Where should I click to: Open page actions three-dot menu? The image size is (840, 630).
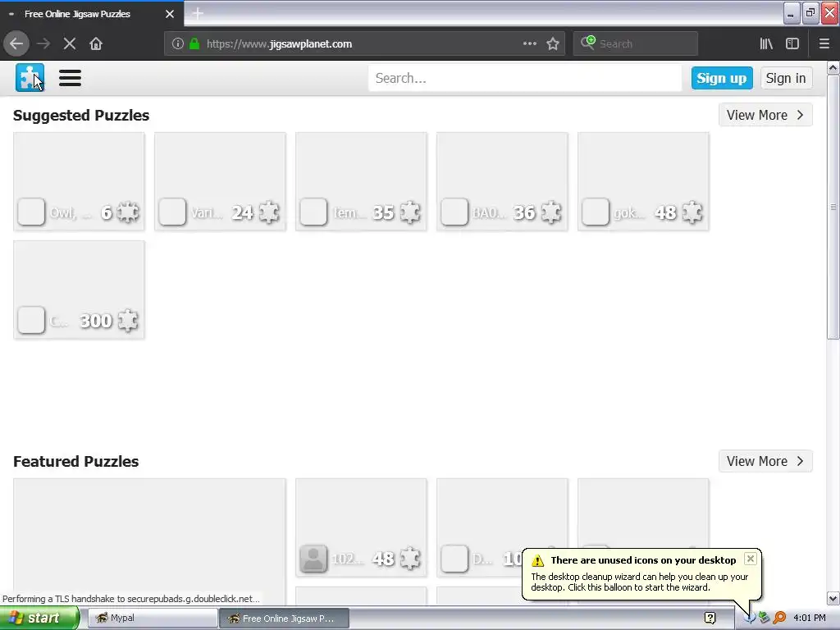click(529, 44)
